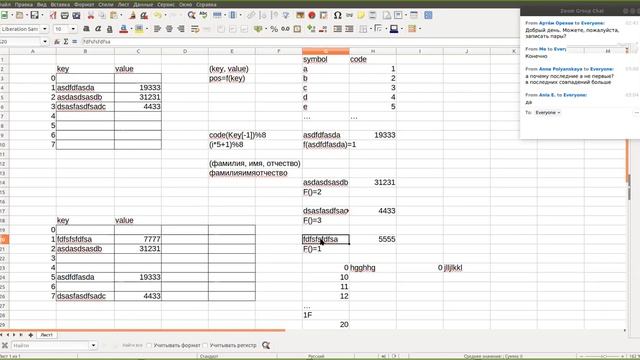Viewport: 640px width, 360px height.
Task: Click the Undo arrow icon
Action: (x=158, y=15)
